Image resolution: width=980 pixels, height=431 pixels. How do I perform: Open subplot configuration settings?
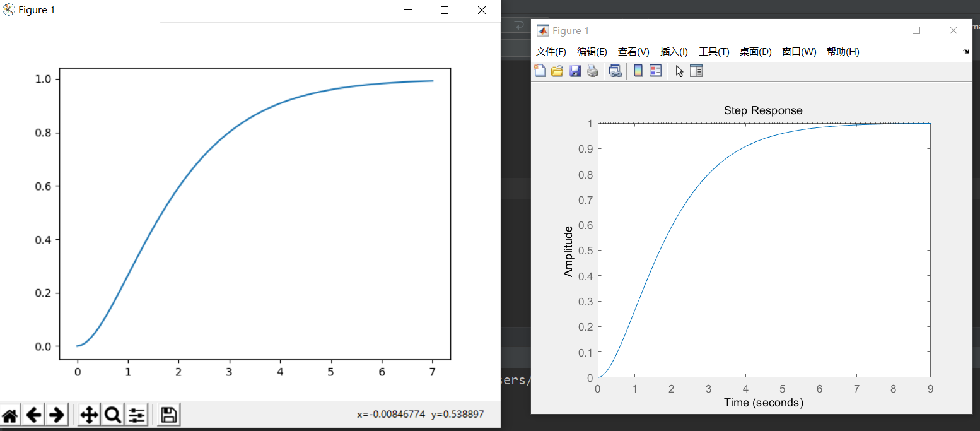(x=136, y=414)
